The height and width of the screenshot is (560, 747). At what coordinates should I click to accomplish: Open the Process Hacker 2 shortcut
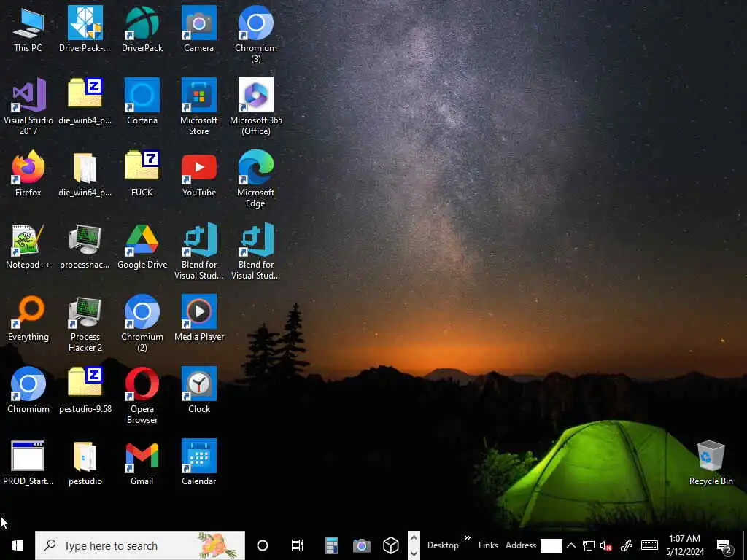(85, 323)
